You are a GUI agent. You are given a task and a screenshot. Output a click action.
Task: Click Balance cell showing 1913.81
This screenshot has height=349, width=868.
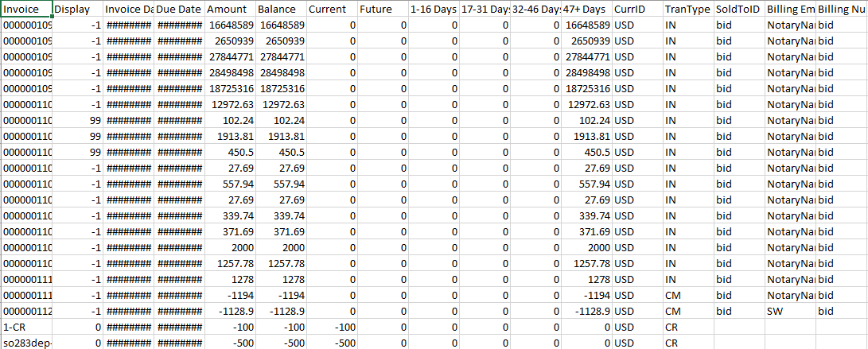(280, 136)
